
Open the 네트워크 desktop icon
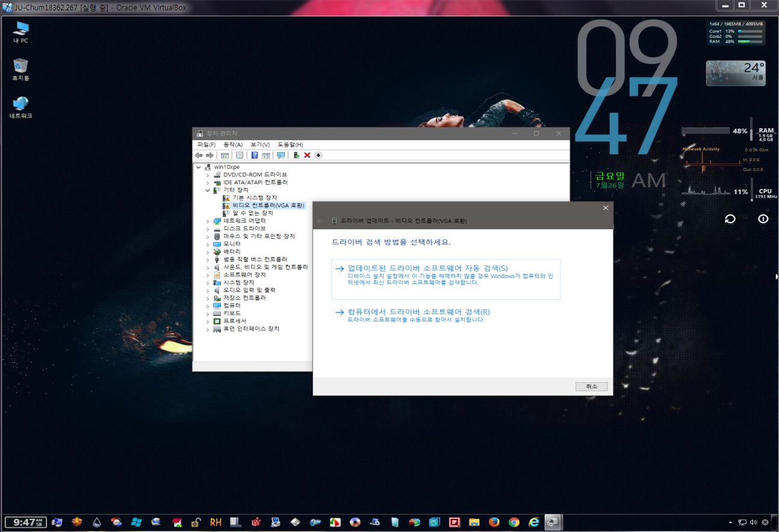coord(20,107)
